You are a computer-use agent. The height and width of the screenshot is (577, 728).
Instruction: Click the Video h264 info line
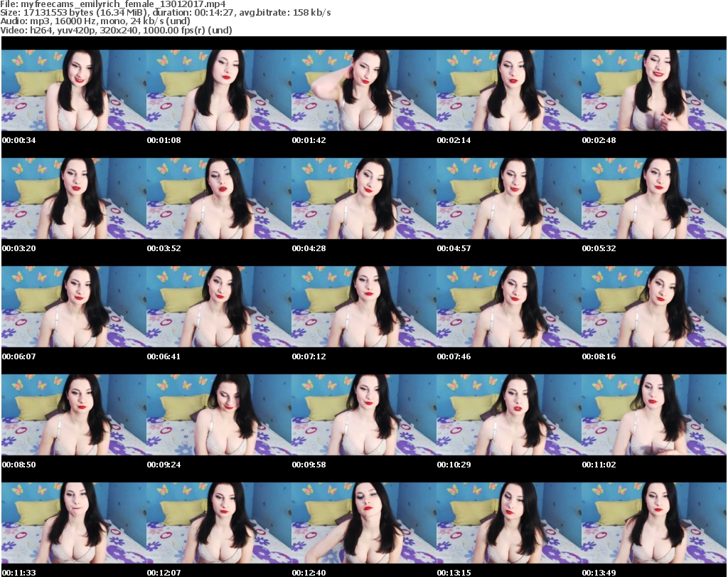coord(116,30)
